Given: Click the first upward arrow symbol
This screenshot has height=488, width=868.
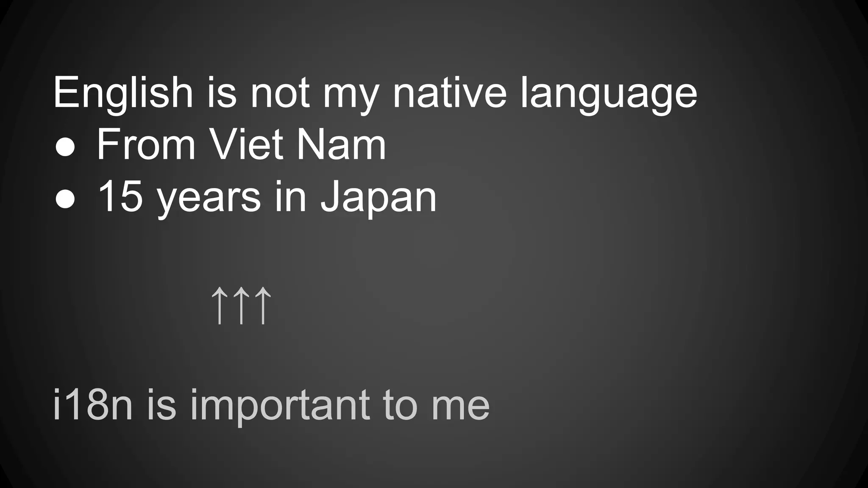Looking at the screenshot, I should 219,305.
